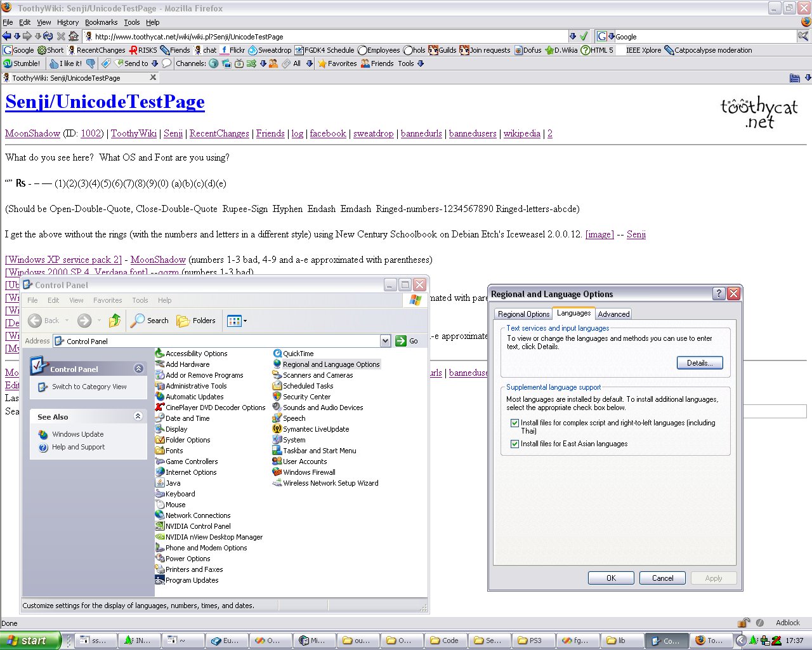Click Control Panel Up folder icon
The height and width of the screenshot is (650, 812).
click(x=115, y=321)
